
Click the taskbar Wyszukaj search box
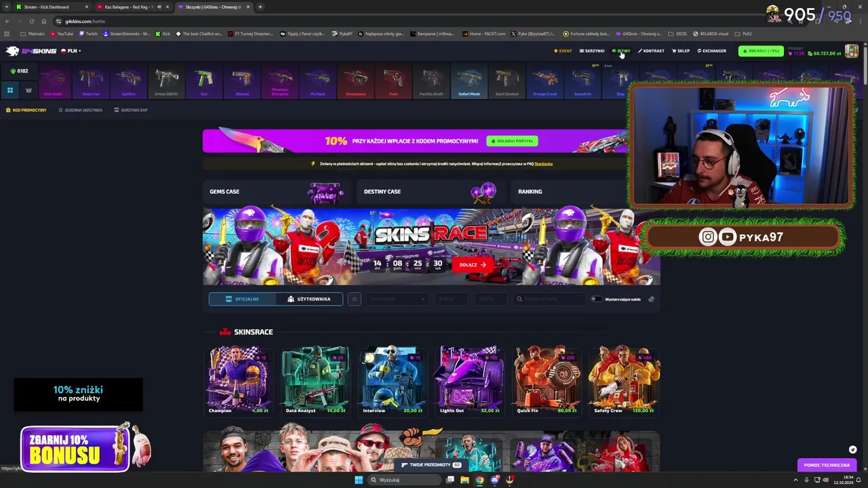tap(404, 480)
